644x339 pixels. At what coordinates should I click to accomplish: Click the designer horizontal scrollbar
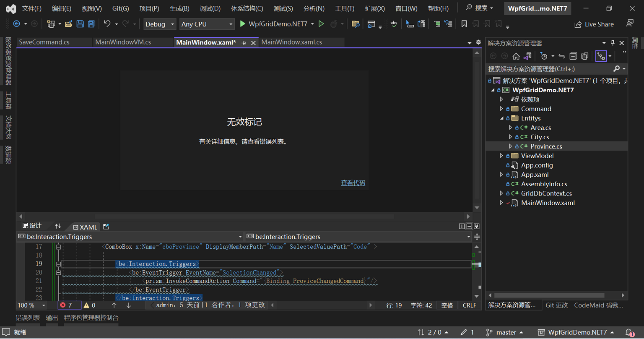click(x=244, y=216)
